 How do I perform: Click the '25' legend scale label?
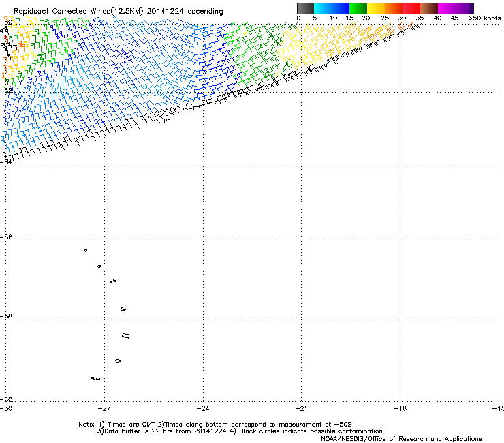pos(385,18)
